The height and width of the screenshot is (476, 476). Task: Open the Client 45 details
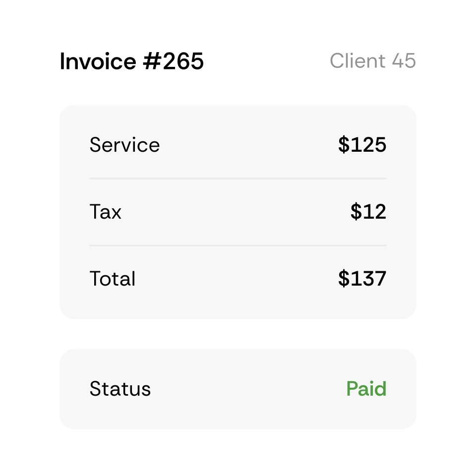pyautogui.click(x=373, y=60)
